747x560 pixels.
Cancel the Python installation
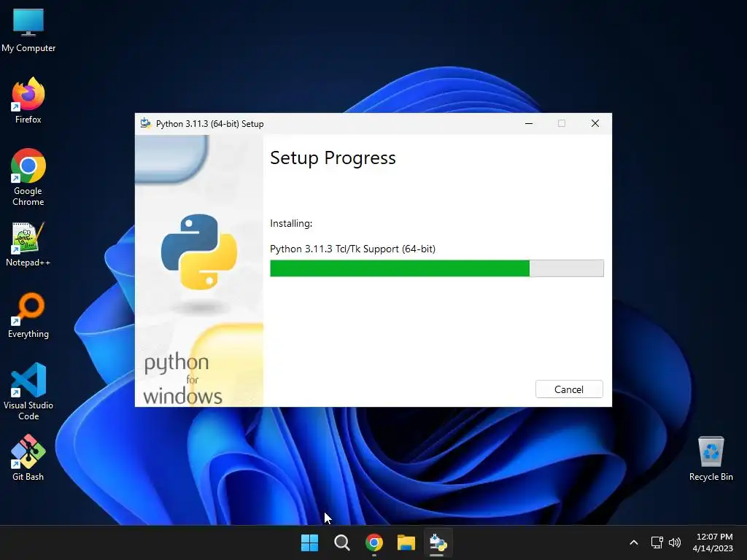coord(569,389)
